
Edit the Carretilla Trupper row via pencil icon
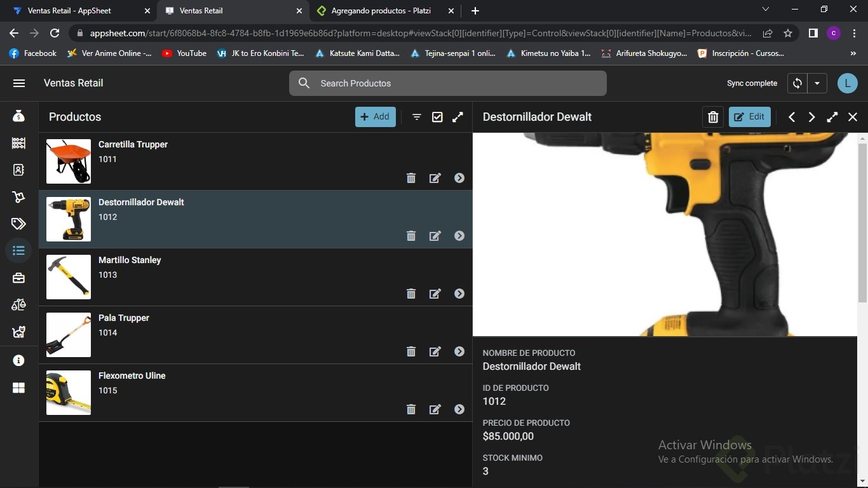(x=435, y=178)
